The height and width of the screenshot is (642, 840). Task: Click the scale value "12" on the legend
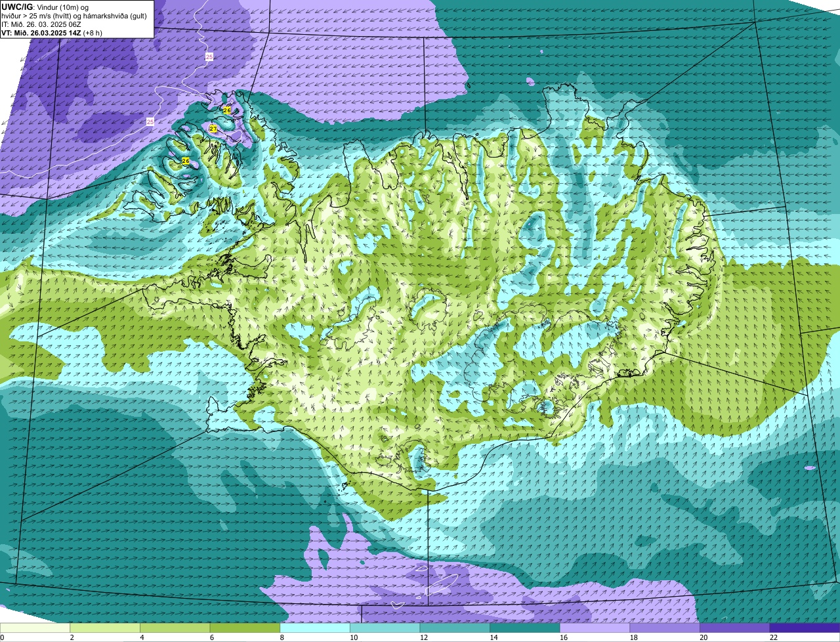coord(424,637)
